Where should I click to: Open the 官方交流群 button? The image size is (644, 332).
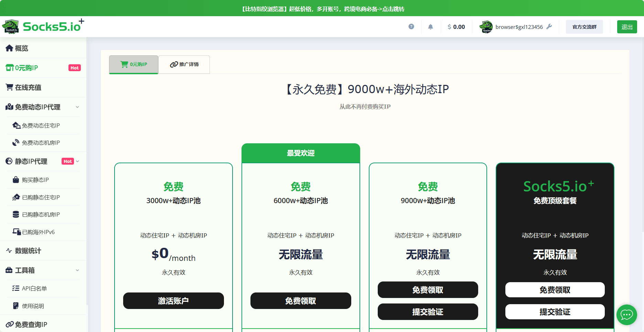584,27
